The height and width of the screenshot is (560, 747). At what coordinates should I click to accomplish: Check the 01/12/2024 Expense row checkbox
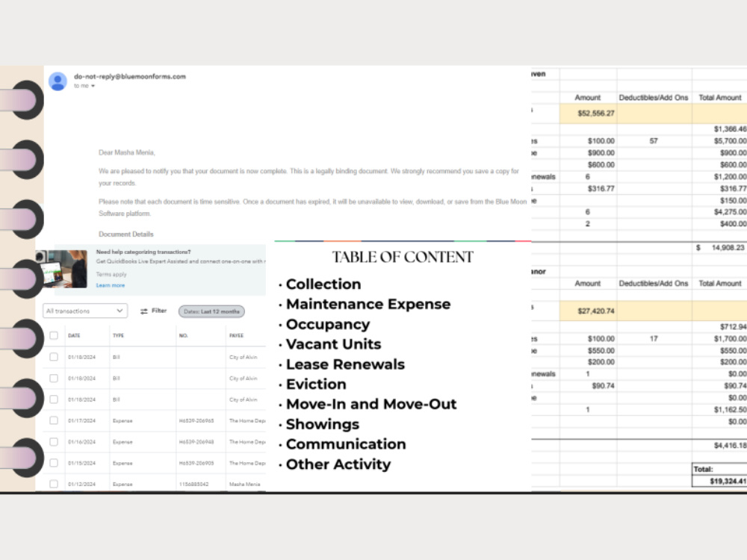pyautogui.click(x=54, y=484)
